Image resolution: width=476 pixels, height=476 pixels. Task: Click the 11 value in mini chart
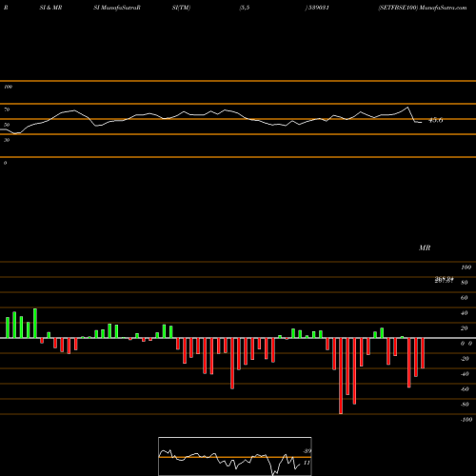(307, 463)
